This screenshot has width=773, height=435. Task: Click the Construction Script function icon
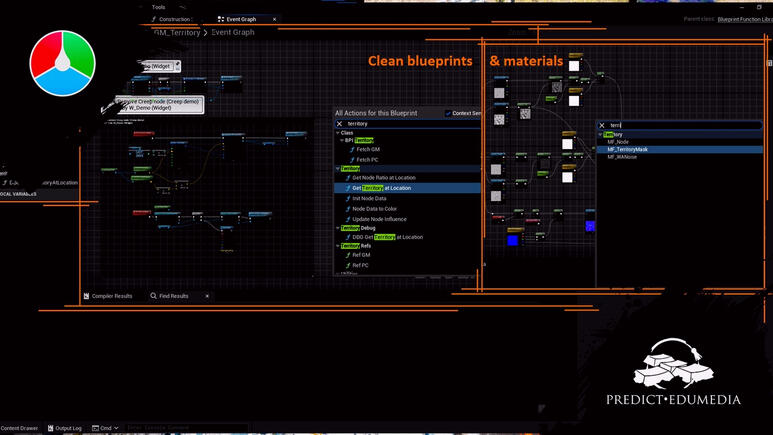pos(154,19)
